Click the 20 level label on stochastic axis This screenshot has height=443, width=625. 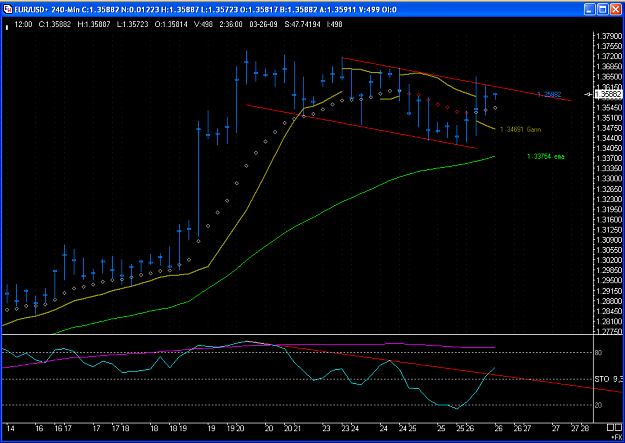pos(599,405)
